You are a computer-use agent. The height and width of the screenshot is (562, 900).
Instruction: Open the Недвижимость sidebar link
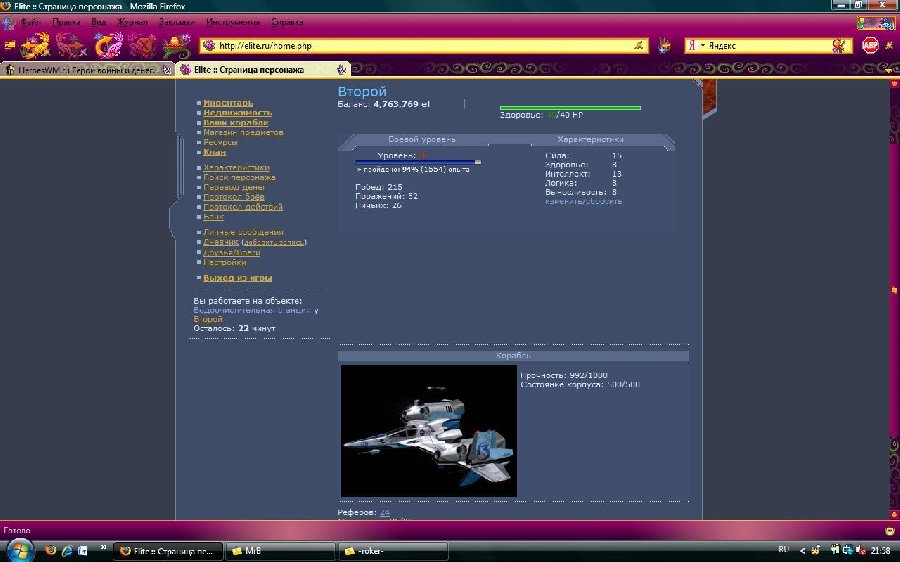click(x=237, y=113)
